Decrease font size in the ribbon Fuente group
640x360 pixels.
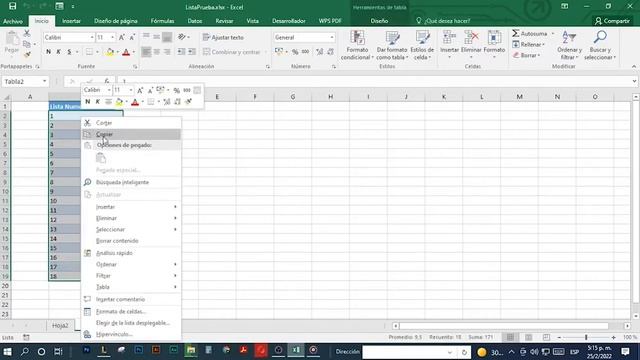pos(132,38)
